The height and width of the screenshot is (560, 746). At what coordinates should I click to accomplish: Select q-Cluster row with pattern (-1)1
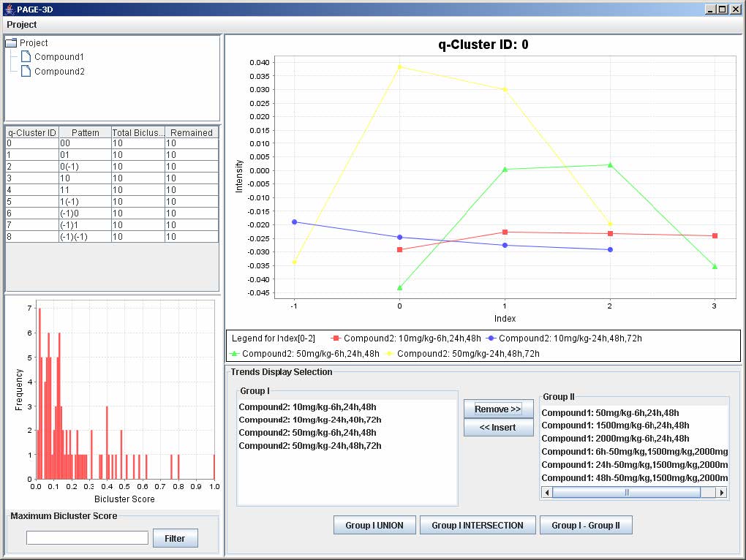[x=113, y=225]
